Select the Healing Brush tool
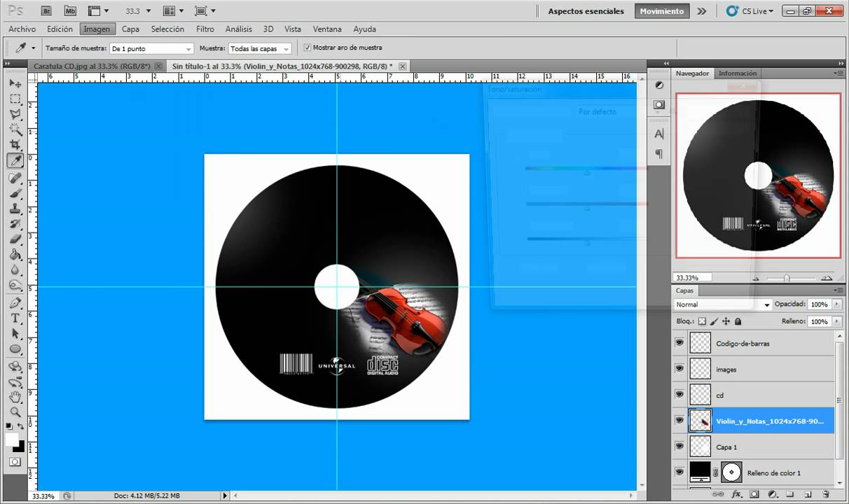 click(15, 178)
